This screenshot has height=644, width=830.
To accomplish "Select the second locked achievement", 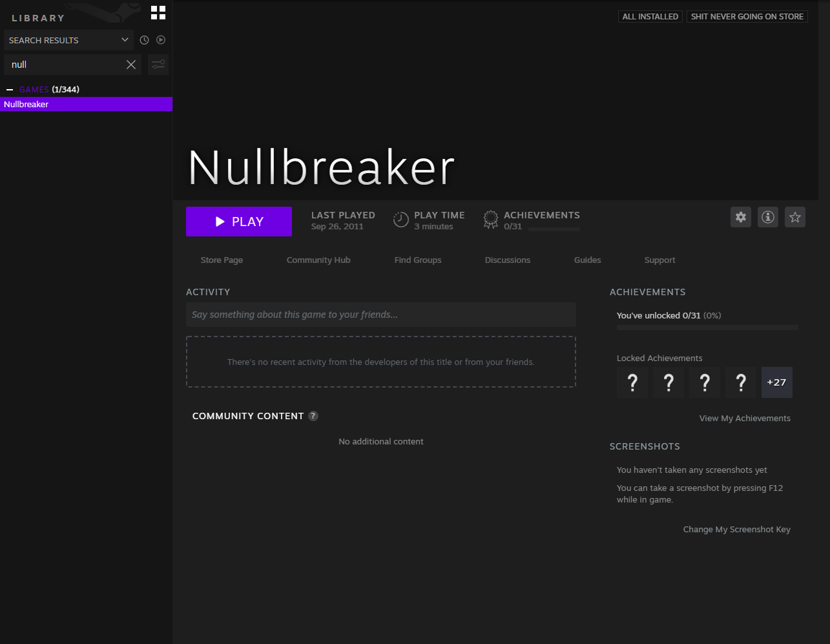I will click(x=669, y=382).
